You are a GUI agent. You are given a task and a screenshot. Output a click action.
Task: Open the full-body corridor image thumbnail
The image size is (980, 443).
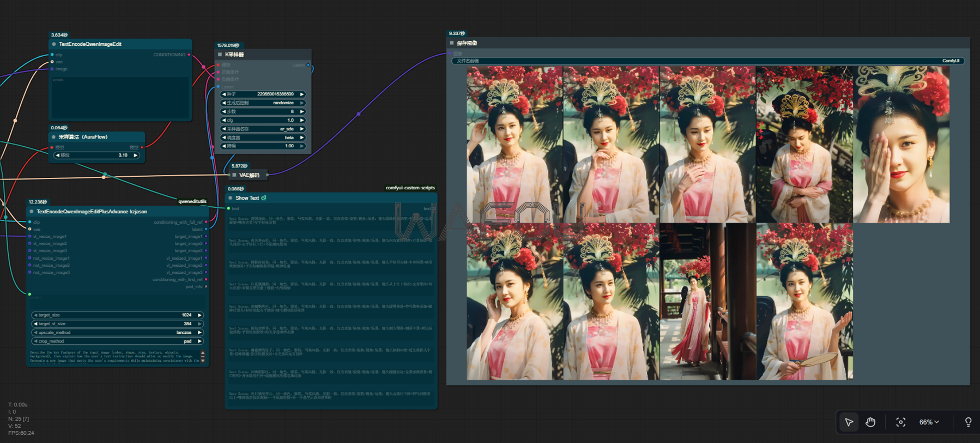[x=708, y=301]
